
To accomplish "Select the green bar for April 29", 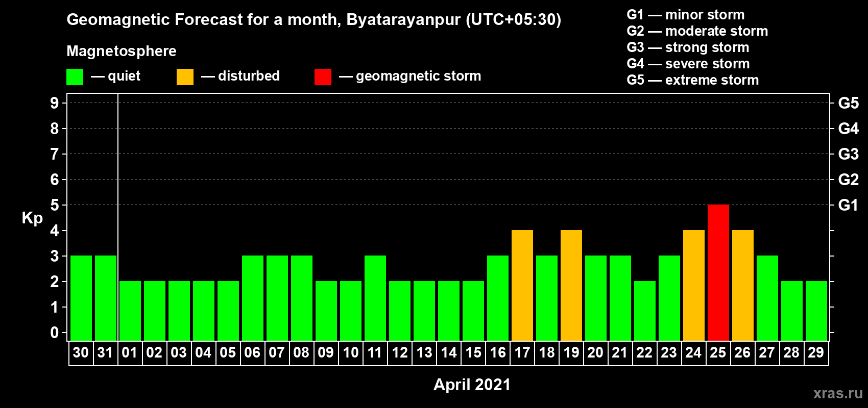I will [x=816, y=311].
